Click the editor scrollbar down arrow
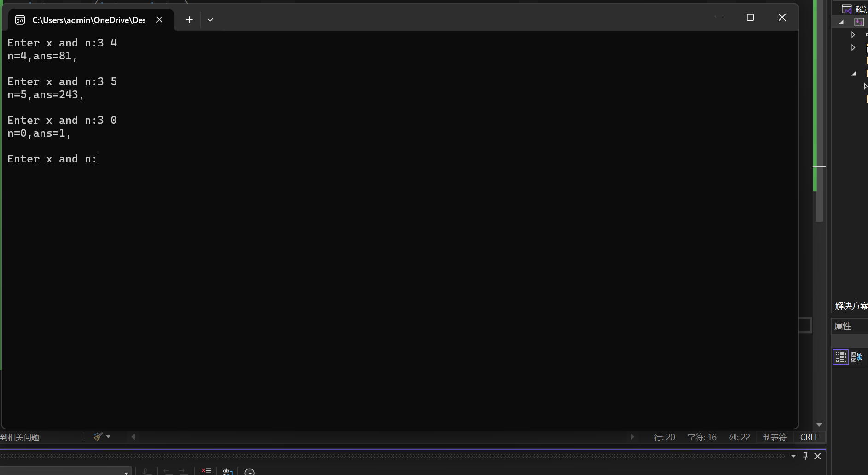The width and height of the screenshot is (868, 475). point(819,424)
